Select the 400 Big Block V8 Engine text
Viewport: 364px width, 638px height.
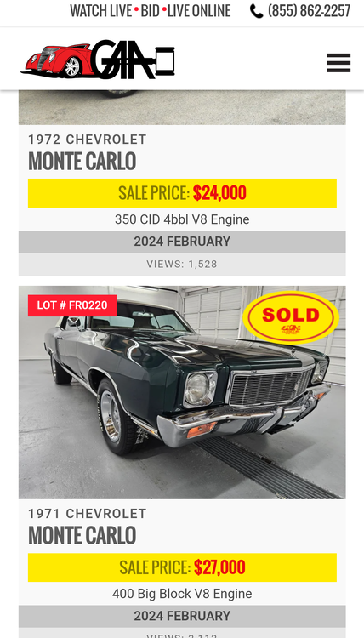pos(182,594)
